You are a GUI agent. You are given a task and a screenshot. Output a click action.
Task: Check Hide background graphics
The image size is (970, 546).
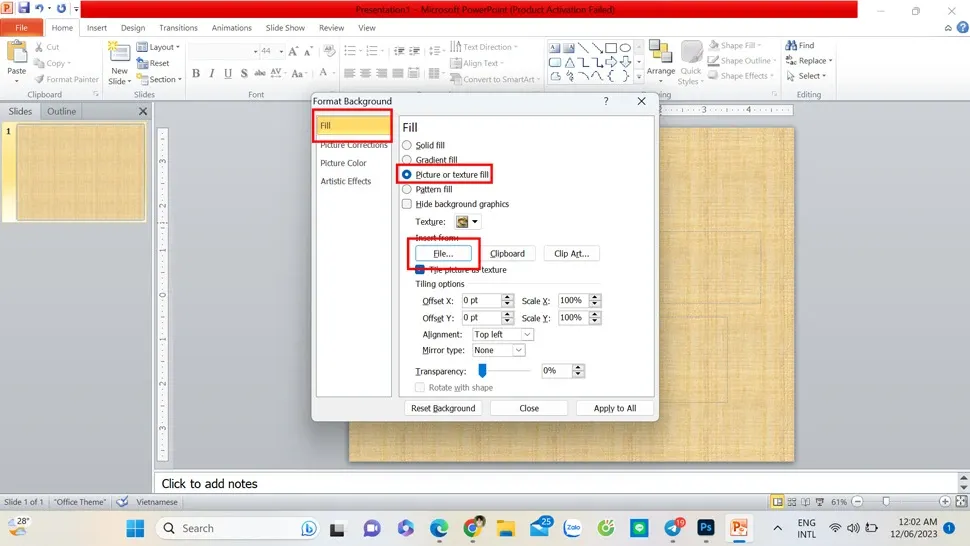406,204
